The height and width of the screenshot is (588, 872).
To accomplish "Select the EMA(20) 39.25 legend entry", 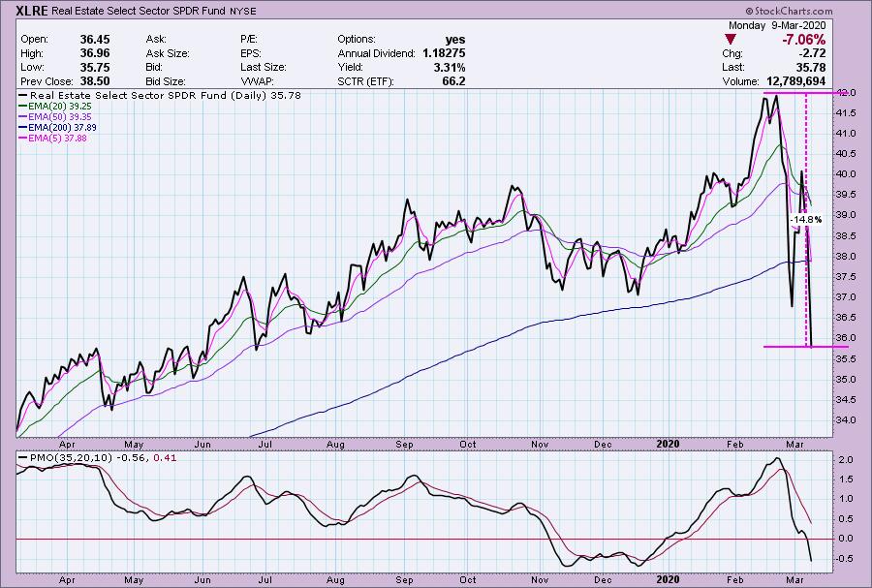I will coord(55,107).
